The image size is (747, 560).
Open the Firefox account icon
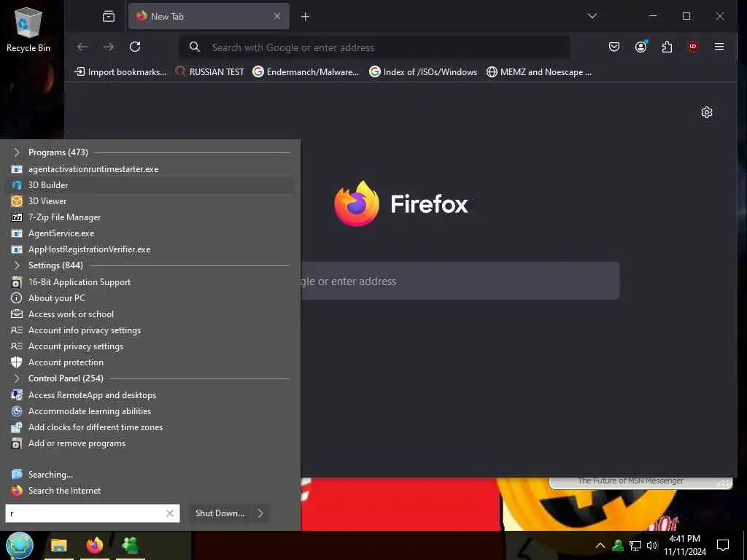pyautogui.click(x=640, y=47)
